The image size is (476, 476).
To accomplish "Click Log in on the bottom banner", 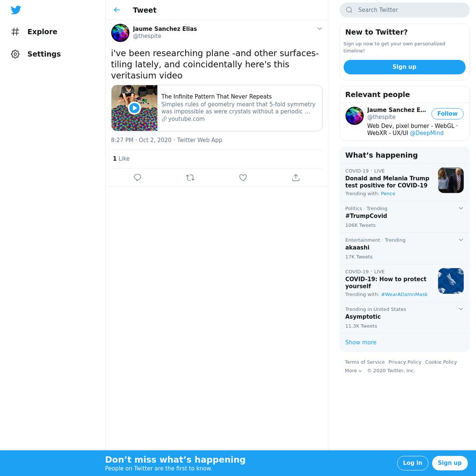I will pos(413,463).
